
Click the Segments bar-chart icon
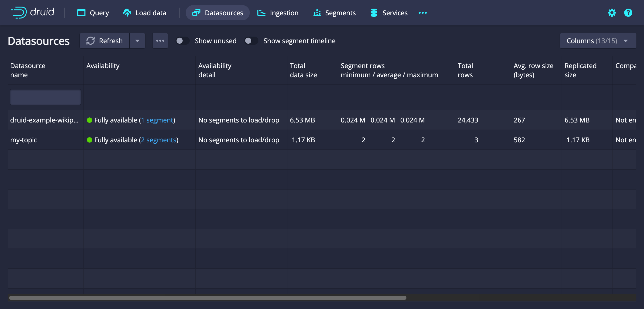point(317,13)
